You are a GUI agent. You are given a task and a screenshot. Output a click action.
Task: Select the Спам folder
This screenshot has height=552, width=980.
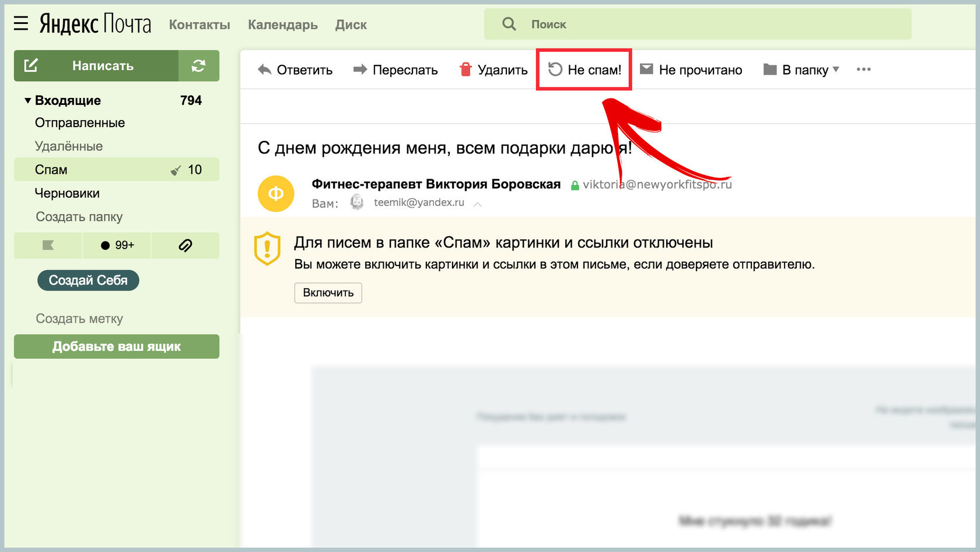click(117, 170)
